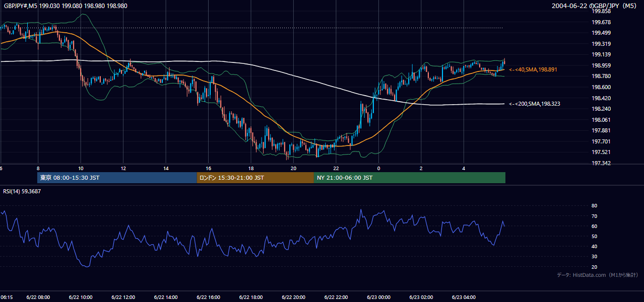The height and width of the screenshot is (302, 644).
Task: Click the white 200 SMA 198.323 label
Action: (535, 104)
